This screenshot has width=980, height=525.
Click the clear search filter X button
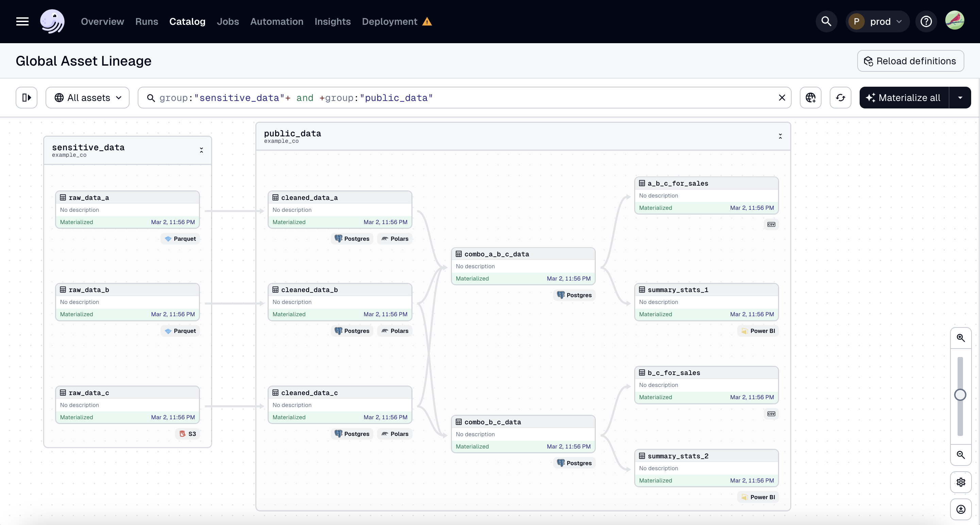[782, 97]
